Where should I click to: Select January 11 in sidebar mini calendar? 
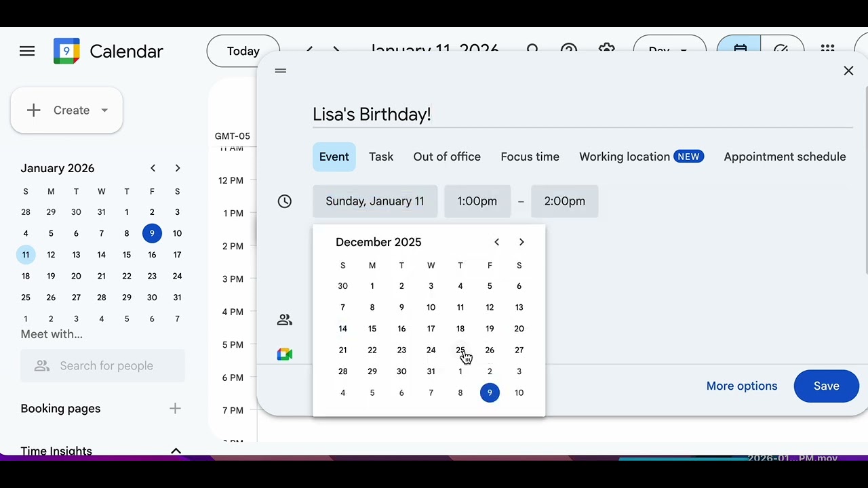click(26, 255)
